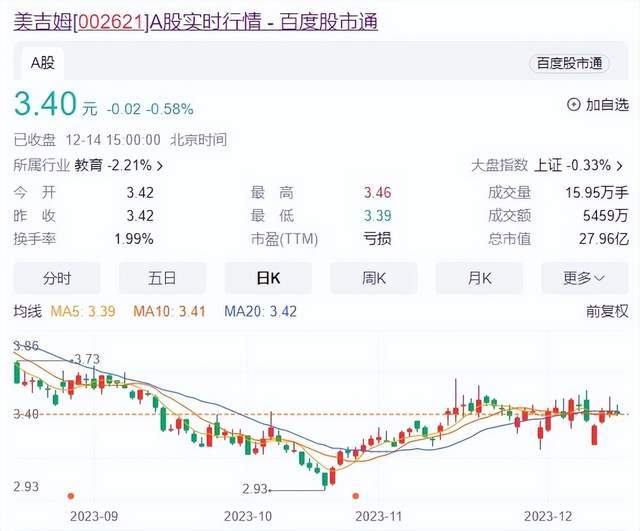Click MA20: 3.42 indicator label
Viewport: 640px width, 531px height.
[x=260, y=311]
